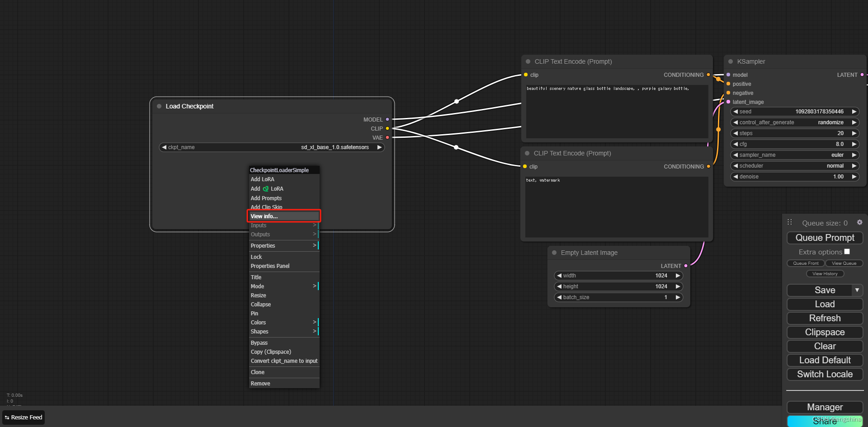Click the VAE output socket on Load Checkpoint
Screen dimensions: 868x427
387,137
